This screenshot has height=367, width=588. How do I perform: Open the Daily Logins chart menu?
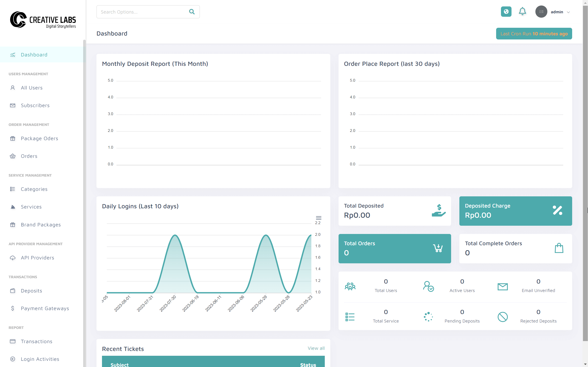point(319,218)
